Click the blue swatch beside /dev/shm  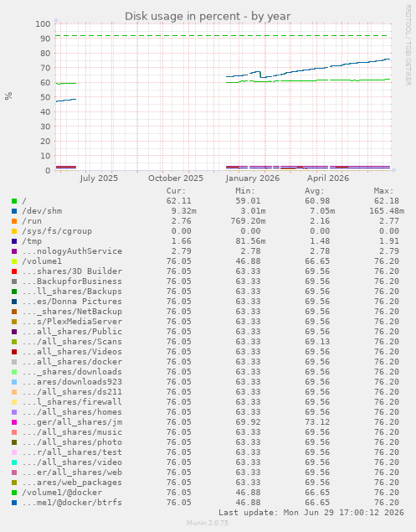pyautogui.click(x=14, y=211)
